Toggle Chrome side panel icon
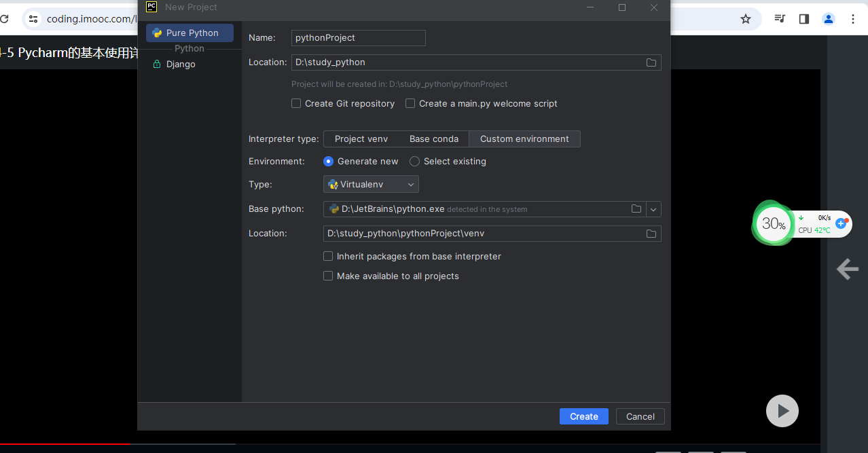The height and width of the screenshot is (453, 868). coord(804,19)
